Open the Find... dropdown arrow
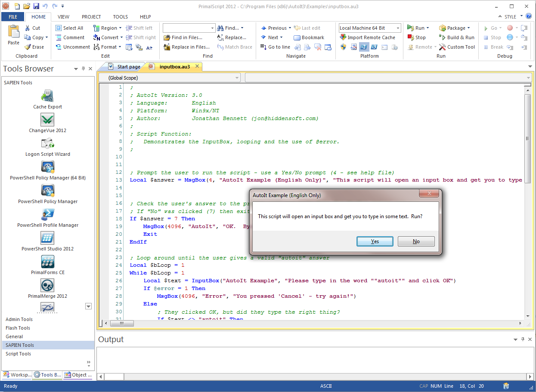 click(242, 28)
